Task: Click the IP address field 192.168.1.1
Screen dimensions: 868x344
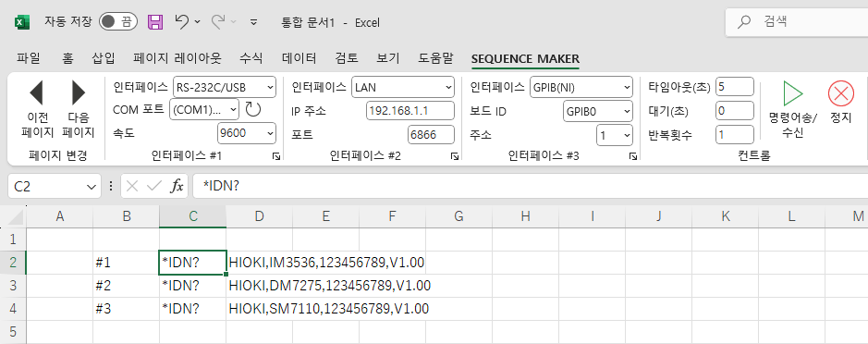Action: [x=410, y=110]
